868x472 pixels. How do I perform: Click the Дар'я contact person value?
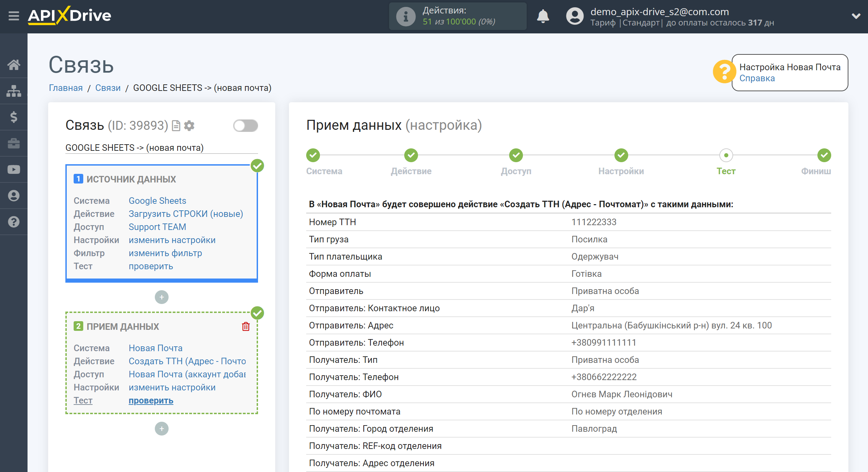tap(583, 308)
